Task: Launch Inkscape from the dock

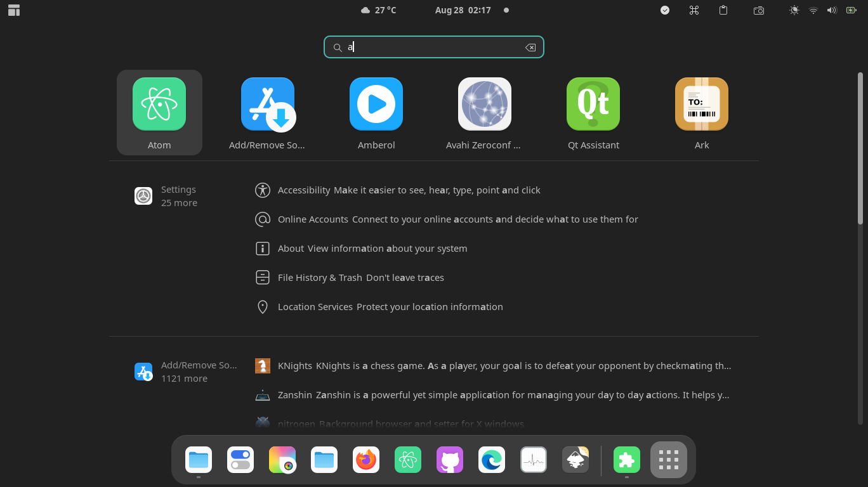Action: [x=575, y=460]
